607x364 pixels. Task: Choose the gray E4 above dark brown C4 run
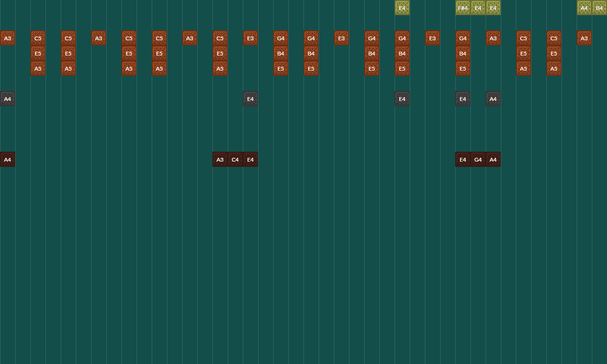[x=250, y=99]
